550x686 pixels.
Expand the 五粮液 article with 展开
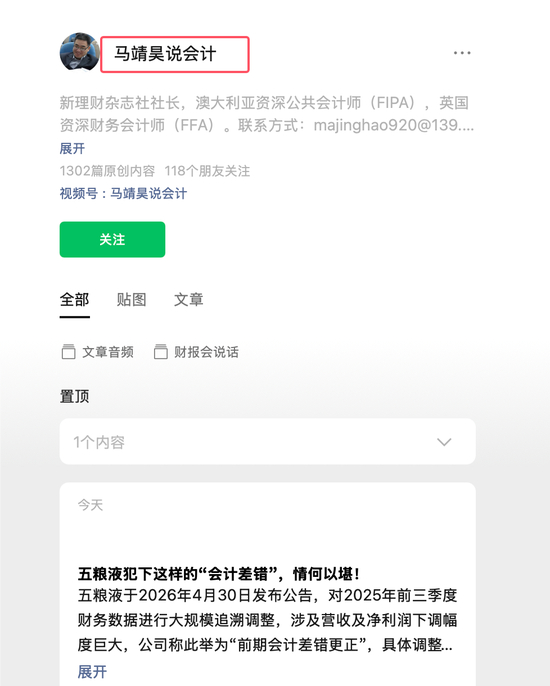pyautogui.click(x=92, y=672)
